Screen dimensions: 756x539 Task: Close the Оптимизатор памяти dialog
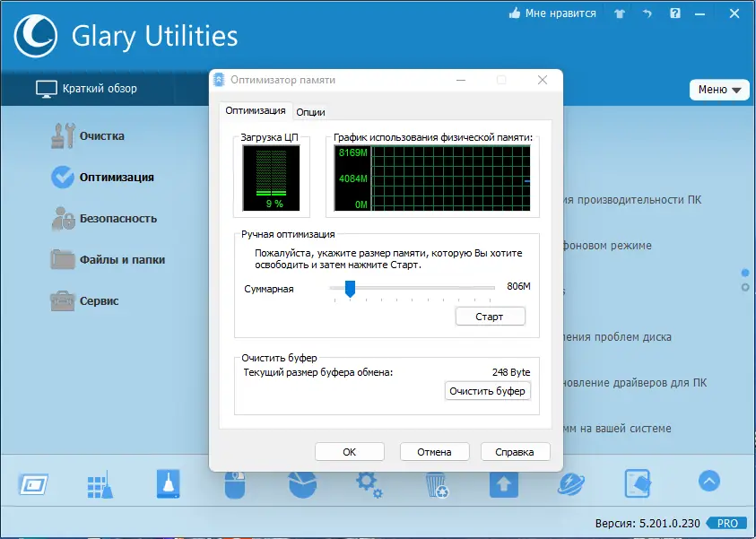click(543, 80)
